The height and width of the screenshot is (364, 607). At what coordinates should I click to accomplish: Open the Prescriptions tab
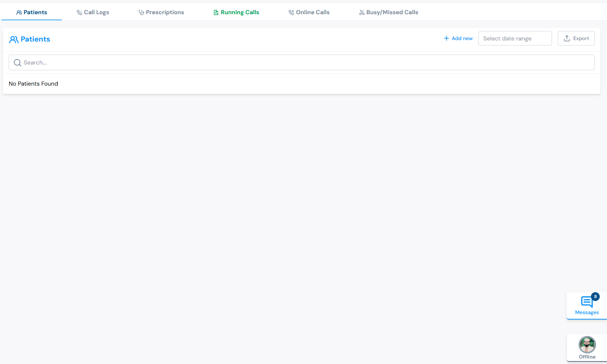pos(161,12)
